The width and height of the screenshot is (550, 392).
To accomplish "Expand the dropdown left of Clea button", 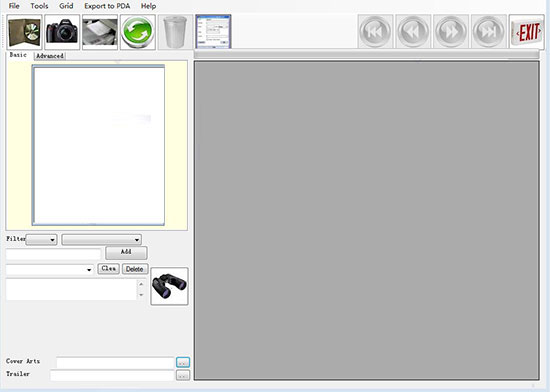I will click(x=89, y=270).
